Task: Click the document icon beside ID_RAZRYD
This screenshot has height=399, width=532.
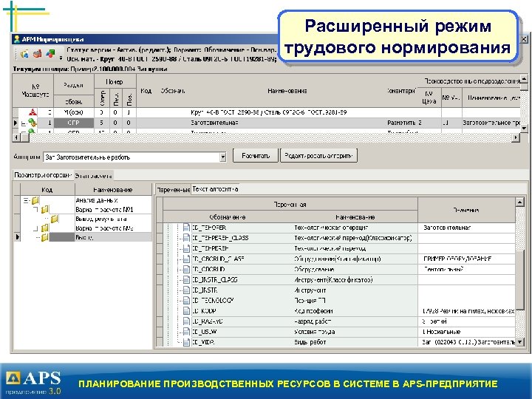Action: coord(186,321)
